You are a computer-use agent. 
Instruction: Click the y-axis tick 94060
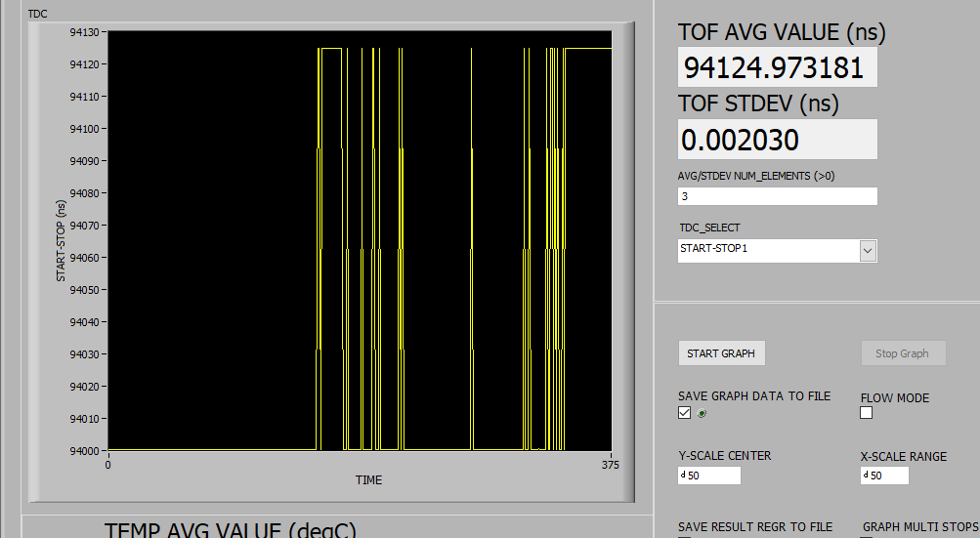point(84,258)
